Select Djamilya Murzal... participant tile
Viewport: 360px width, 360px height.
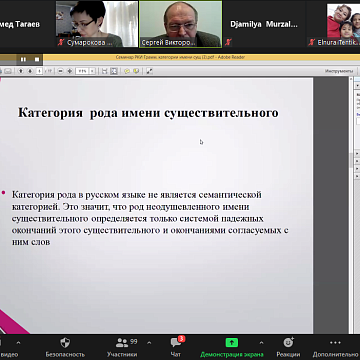click(264, 24)
